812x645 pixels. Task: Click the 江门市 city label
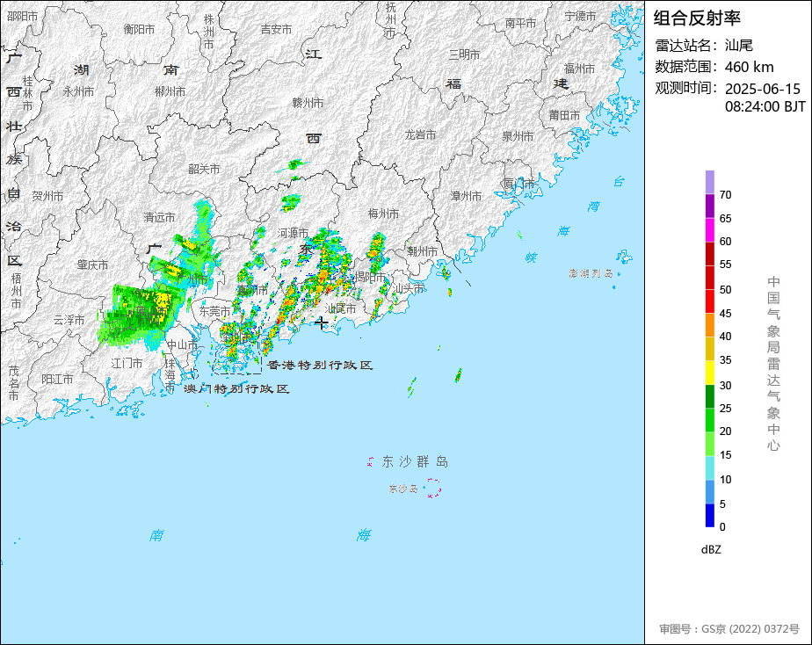[127, 364]
